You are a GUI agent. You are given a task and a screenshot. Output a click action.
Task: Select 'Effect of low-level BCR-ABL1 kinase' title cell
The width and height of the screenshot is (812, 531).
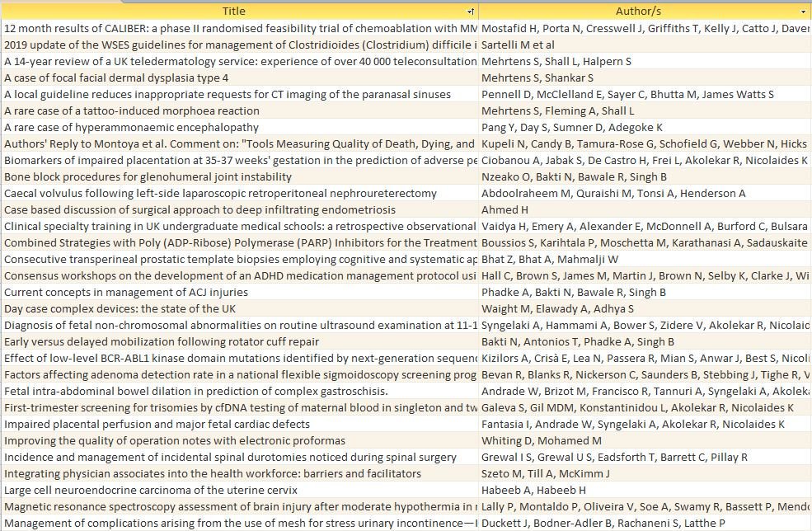pyautogui.click(x=240, y=359)
